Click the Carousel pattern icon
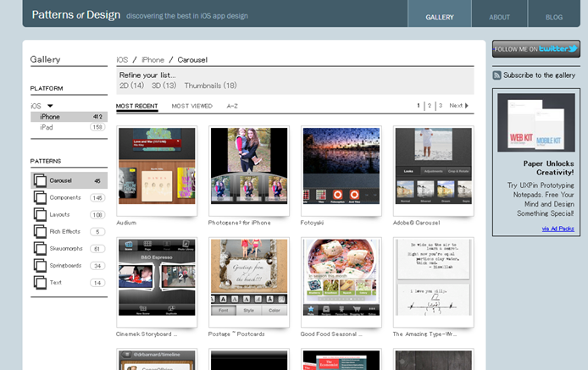Screen dimensions: 588x370 click(40, 180)
